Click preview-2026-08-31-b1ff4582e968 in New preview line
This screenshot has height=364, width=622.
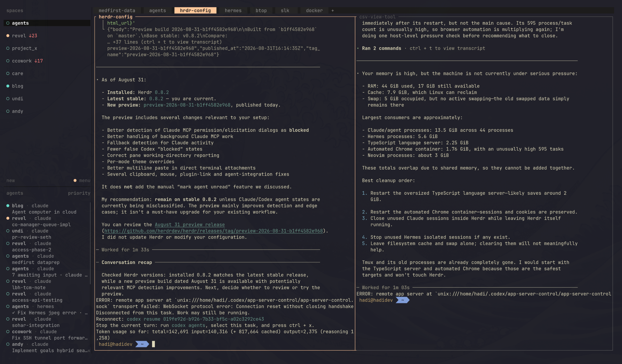[187, 105]
